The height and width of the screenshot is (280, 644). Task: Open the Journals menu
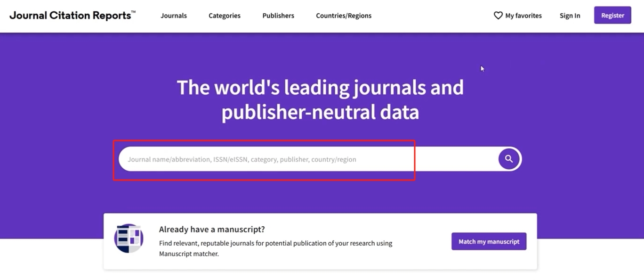point(174,16)
